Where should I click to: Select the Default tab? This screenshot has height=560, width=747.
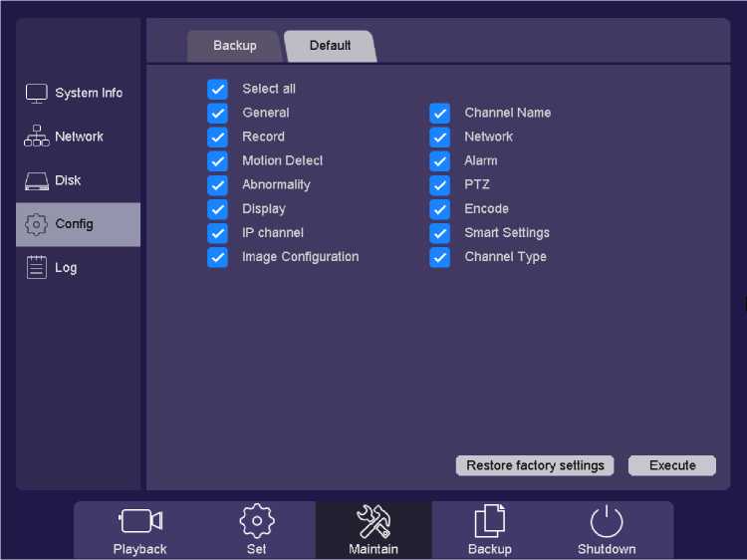tap(330, 46)
